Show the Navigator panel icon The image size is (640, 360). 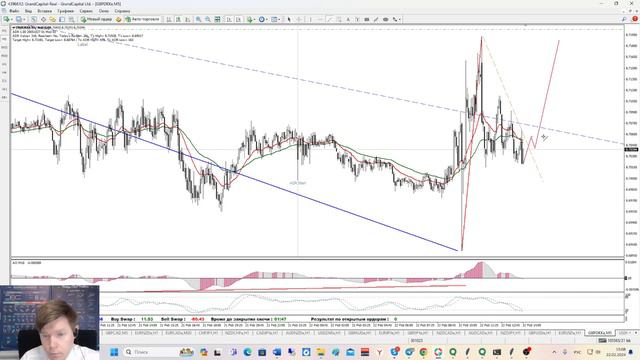pyautogui.click(x=53, y=19)
